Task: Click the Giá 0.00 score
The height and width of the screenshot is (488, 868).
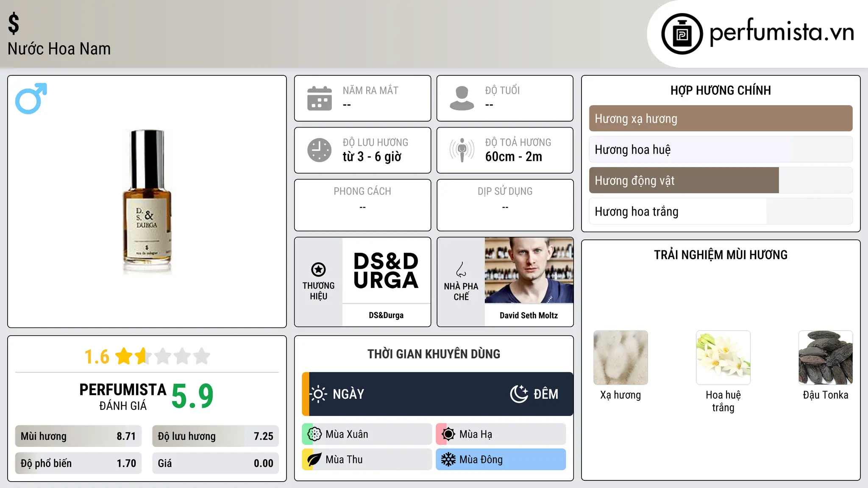Action: click(215, 463)
